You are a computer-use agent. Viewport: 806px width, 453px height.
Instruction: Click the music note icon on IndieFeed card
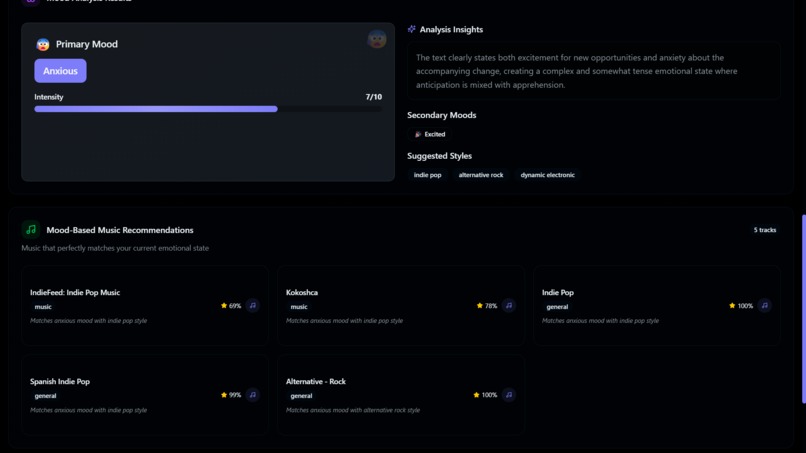252,305
